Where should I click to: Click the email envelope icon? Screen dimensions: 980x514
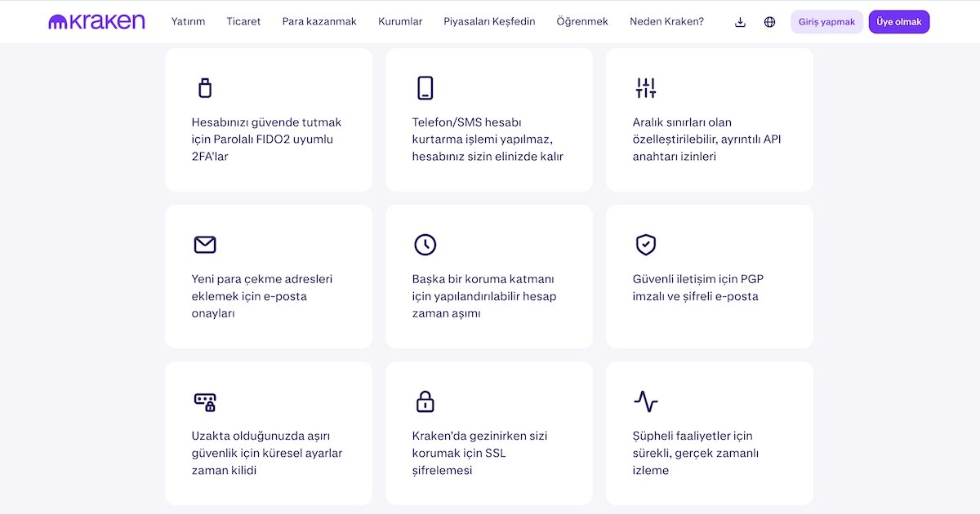pos(204,244)
